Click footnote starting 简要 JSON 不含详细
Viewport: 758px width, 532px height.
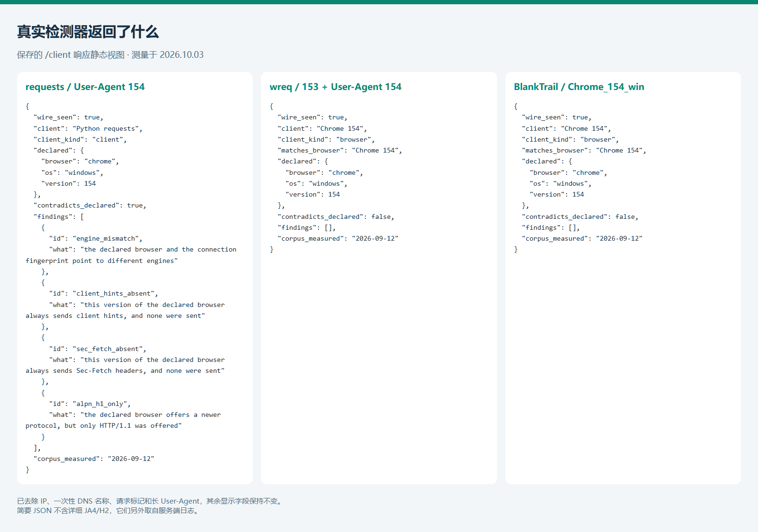click(x=109, y=511)
